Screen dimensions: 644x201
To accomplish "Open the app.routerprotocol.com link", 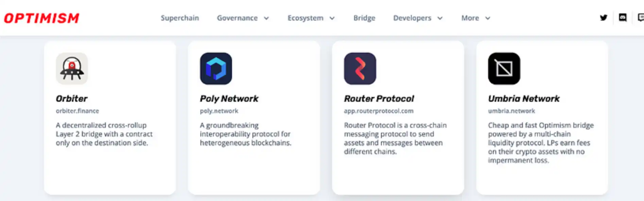I will pos(378,111).
